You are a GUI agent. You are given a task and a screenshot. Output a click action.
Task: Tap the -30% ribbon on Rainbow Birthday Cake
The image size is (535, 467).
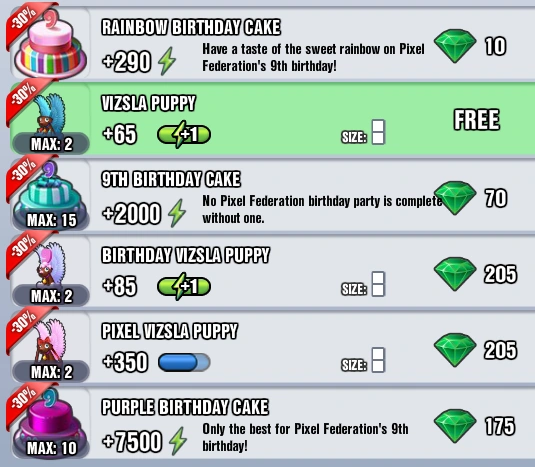pyautogui.click(x=27, y=21)
